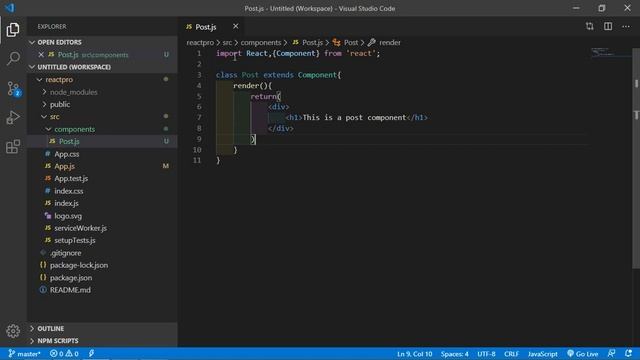Split the editor to the right
Screen dimensions: 640x360
[x=608, y=27]
